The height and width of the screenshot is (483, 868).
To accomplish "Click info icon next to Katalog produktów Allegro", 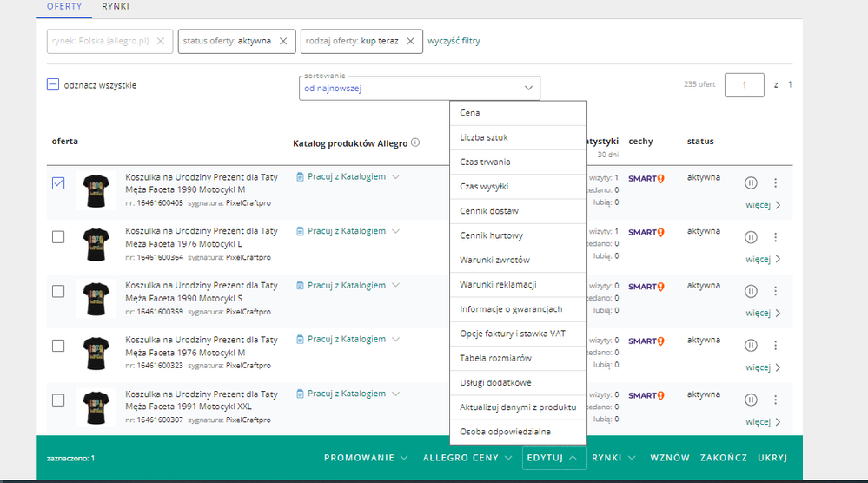I will pyautogui.click(x=415, y=142).
